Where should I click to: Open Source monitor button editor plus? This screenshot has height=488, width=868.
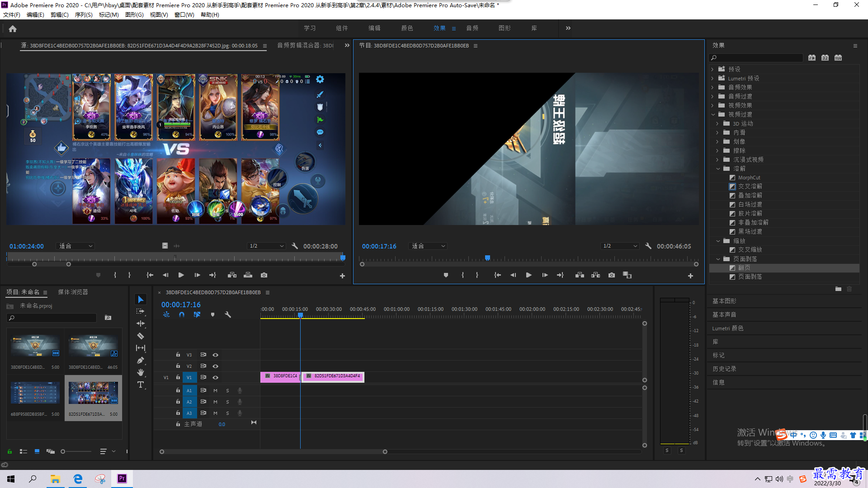click(342, 276)
